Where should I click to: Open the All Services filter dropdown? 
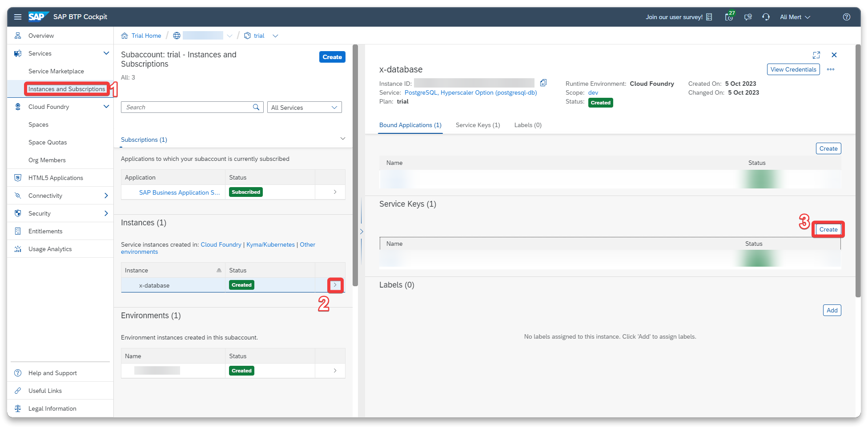304,108
